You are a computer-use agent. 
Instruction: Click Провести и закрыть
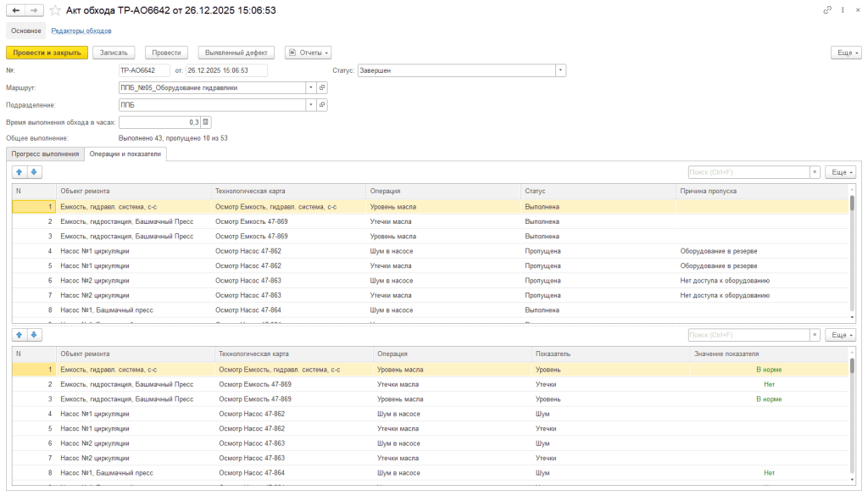(x=47, y=53)
